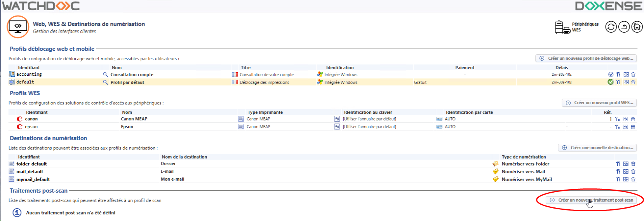Open settings for the folder_default destination
644x221 pixels.
[x=618, y=164]
